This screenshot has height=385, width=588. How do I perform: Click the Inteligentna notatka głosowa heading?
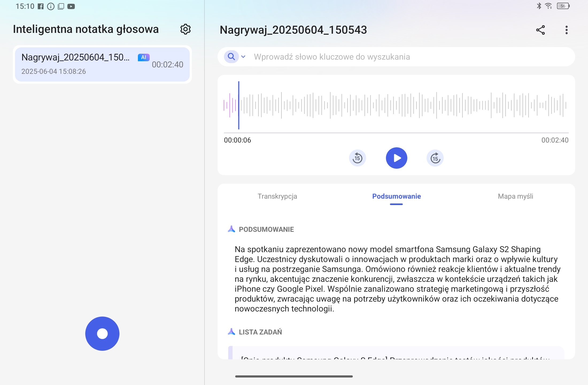click(x=86, y=29)
